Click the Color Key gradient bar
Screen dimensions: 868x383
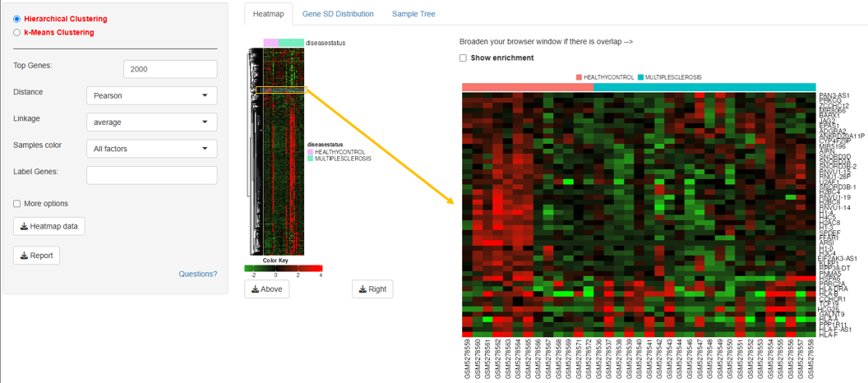[x=283, y=268]
